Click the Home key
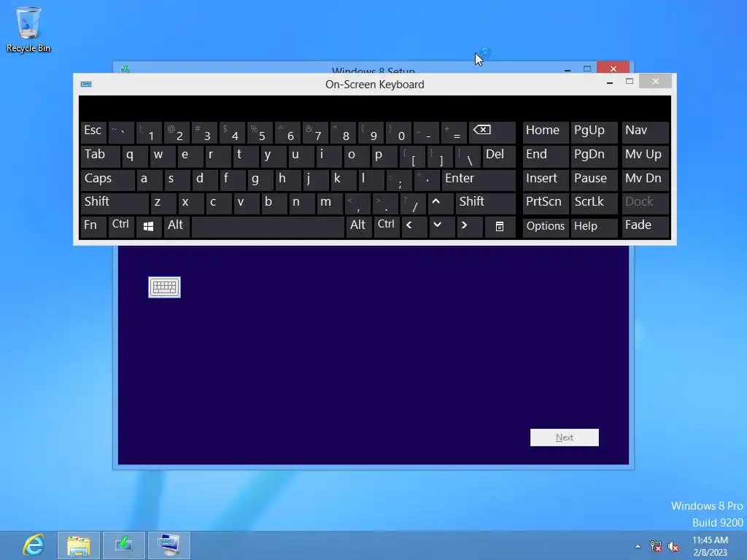This screenshot has width=747, height=560. tap(546, 132)
